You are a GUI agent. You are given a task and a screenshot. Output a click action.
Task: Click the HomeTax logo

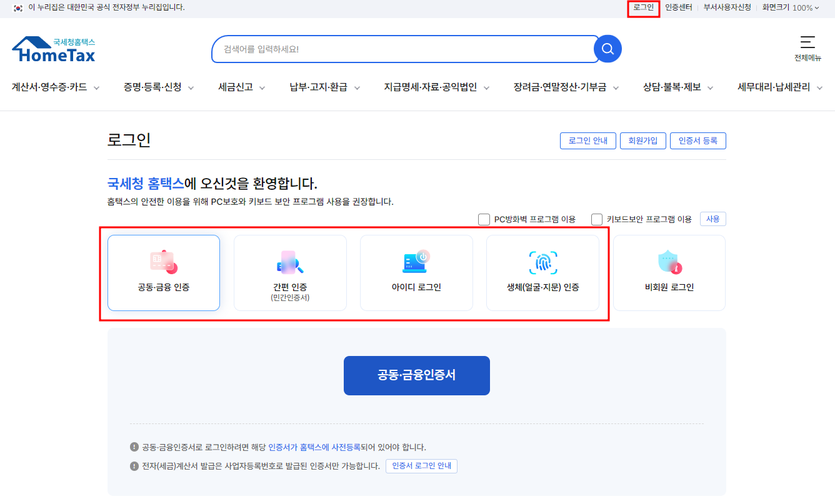pos(54,50)
